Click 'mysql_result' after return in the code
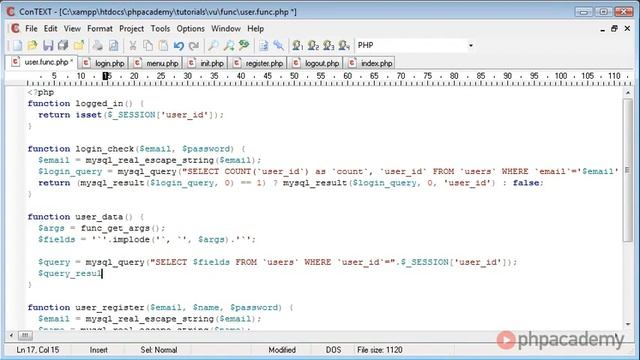The height and width of the screenshot is (360, 640). coord(112,183)
